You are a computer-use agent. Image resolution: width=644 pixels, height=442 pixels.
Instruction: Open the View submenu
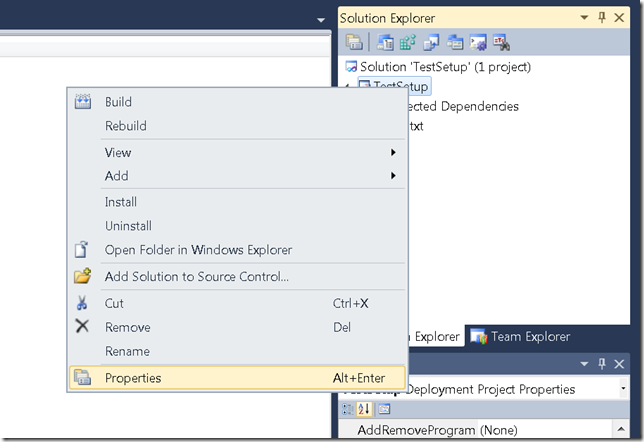click(237, 152)
